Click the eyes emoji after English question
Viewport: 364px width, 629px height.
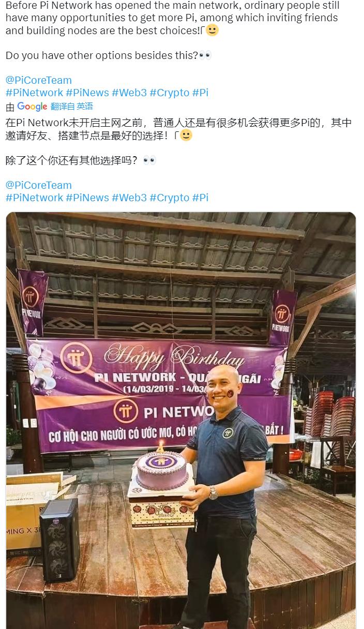205,55
